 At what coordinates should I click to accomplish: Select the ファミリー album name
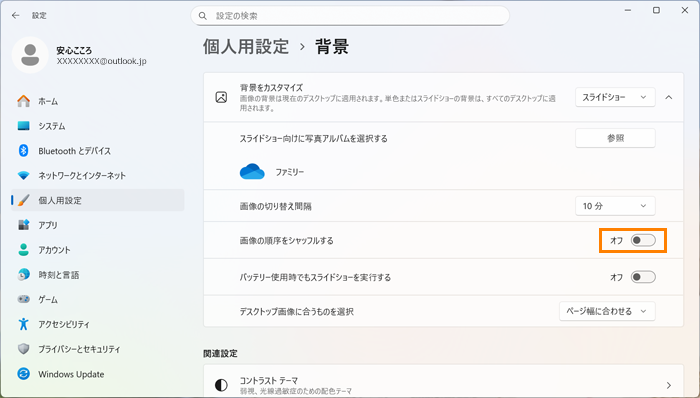(x=290, y=172)
